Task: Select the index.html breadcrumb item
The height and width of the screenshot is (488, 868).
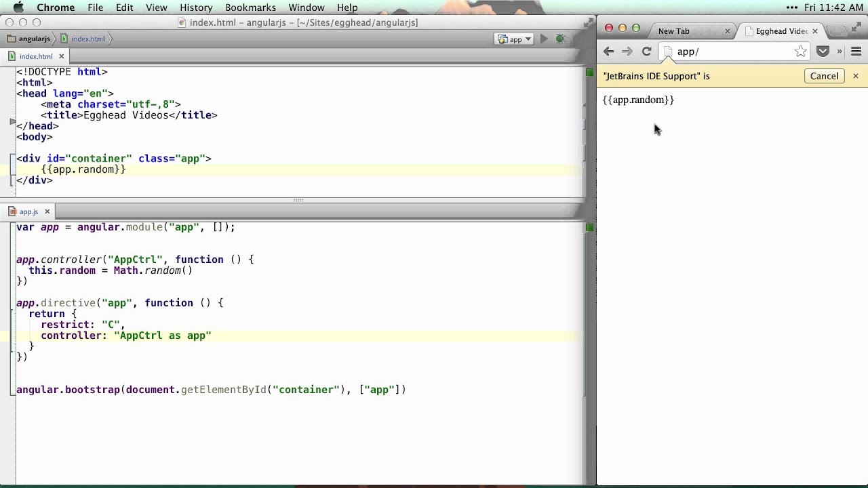Action: coord(83,39)
